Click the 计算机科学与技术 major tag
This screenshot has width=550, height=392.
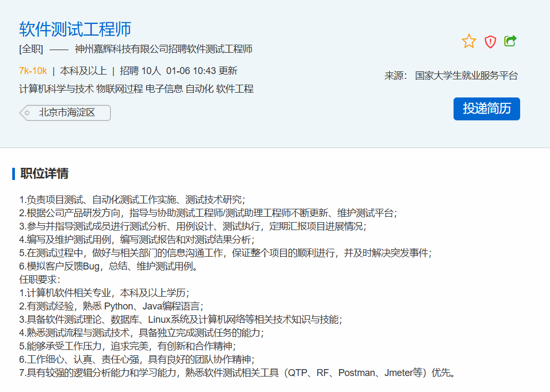pyautogui.click(x=56, y=89)
